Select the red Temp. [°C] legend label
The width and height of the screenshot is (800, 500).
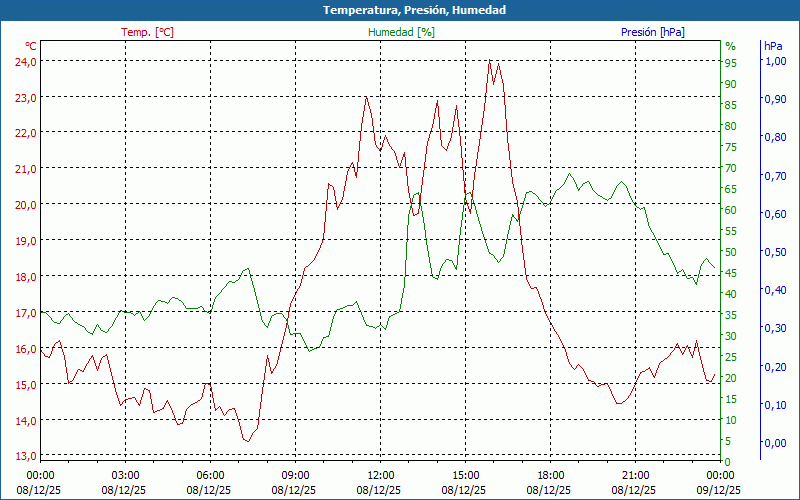coord(147,32)
